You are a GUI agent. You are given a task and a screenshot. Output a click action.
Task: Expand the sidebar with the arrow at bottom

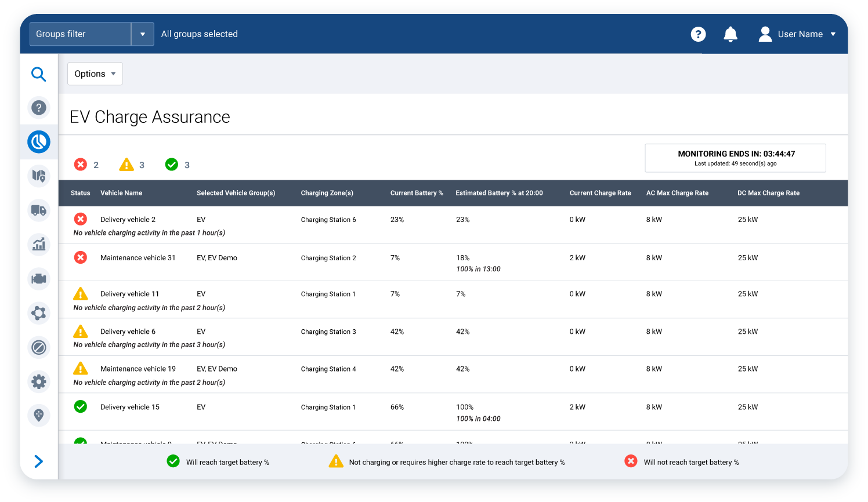[x=38, y=461]
